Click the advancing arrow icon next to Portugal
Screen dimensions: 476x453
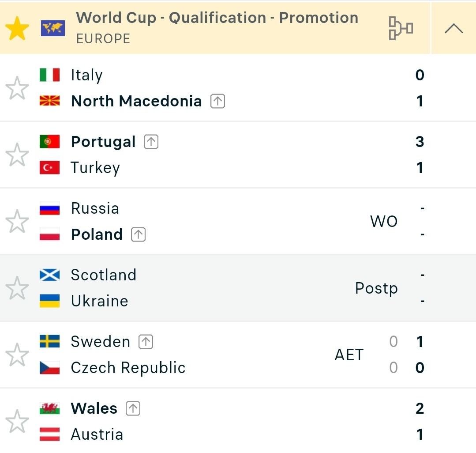(151, 142)
